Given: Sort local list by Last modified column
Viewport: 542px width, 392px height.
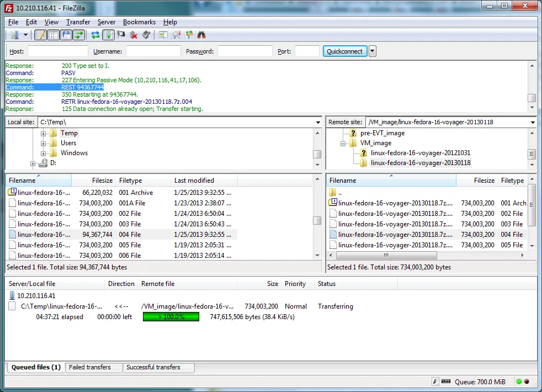Looking at the screenshot, I should click(x=204, y=181).
